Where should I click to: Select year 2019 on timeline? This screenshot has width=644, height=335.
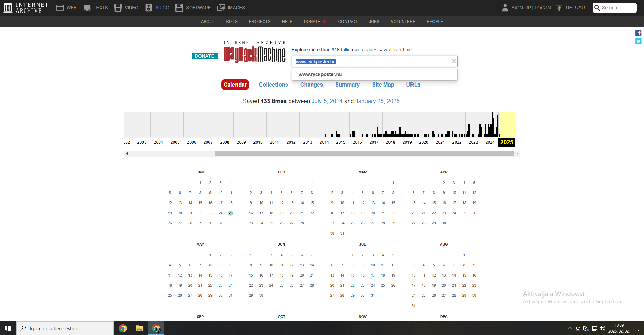(407, 142)
